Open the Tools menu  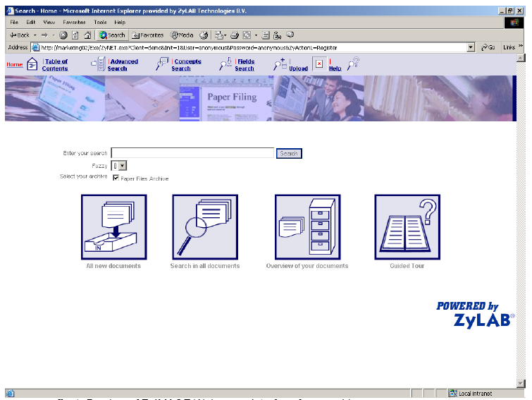tap(100, 23)
